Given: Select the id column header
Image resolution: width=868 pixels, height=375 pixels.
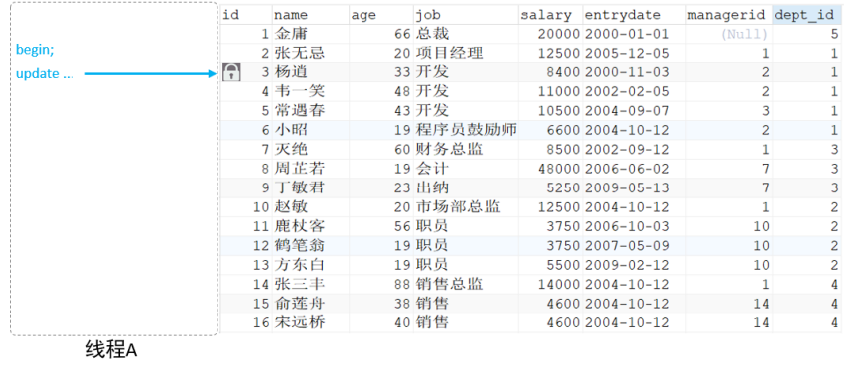Looking at the screenshot, I should coord(246,15).
